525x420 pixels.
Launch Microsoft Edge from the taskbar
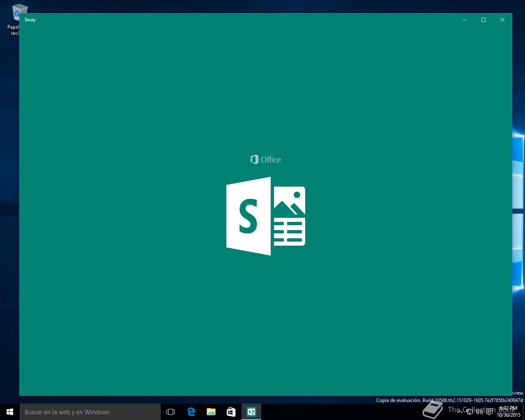[x=191, y=412]
